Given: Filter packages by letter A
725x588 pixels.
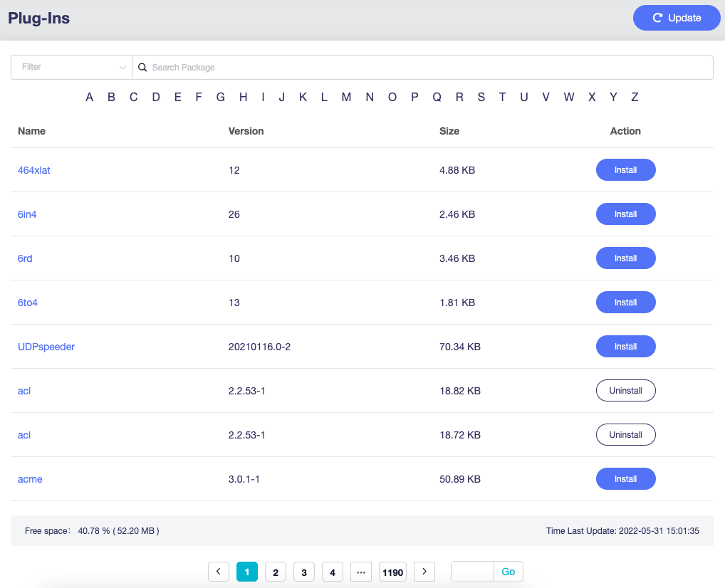Looking at the screenshot, I should tap(89, 97).
